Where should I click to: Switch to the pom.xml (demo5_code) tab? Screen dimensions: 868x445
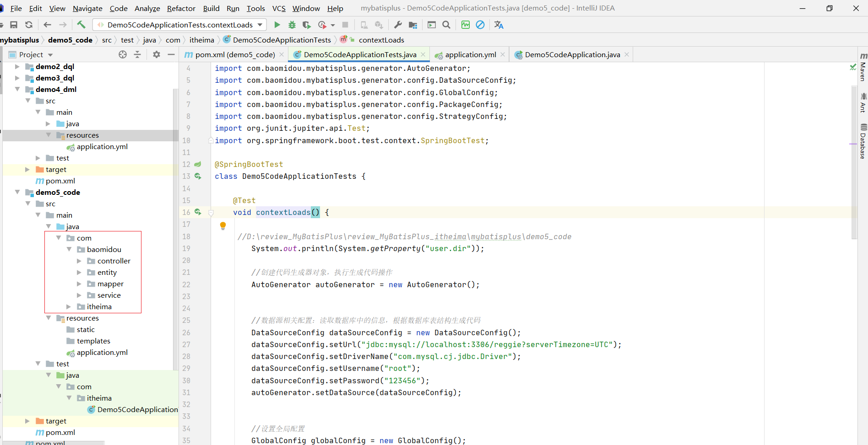click(234, 54)
